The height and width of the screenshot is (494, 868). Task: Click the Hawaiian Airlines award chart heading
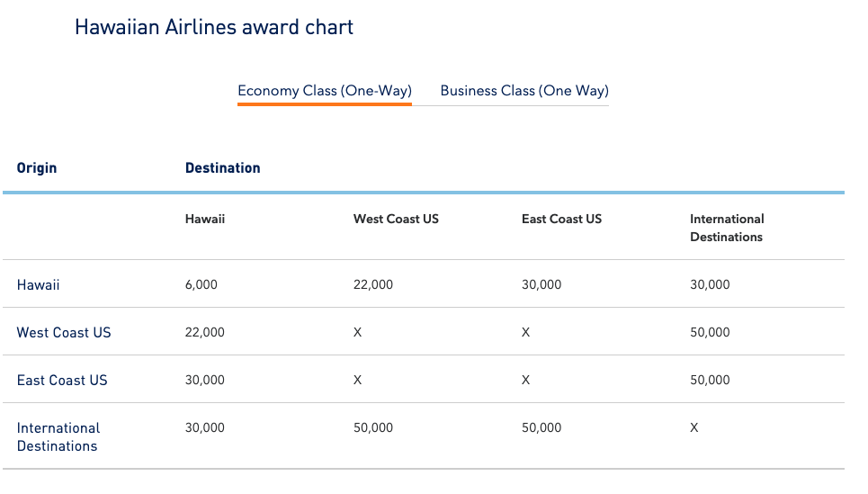(x=214, y=27)
